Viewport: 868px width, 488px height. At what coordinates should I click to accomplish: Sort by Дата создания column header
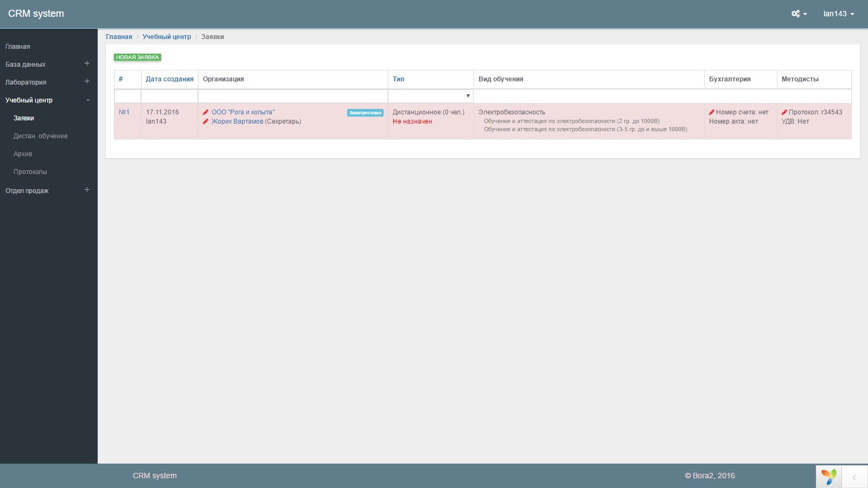(169, 79)
